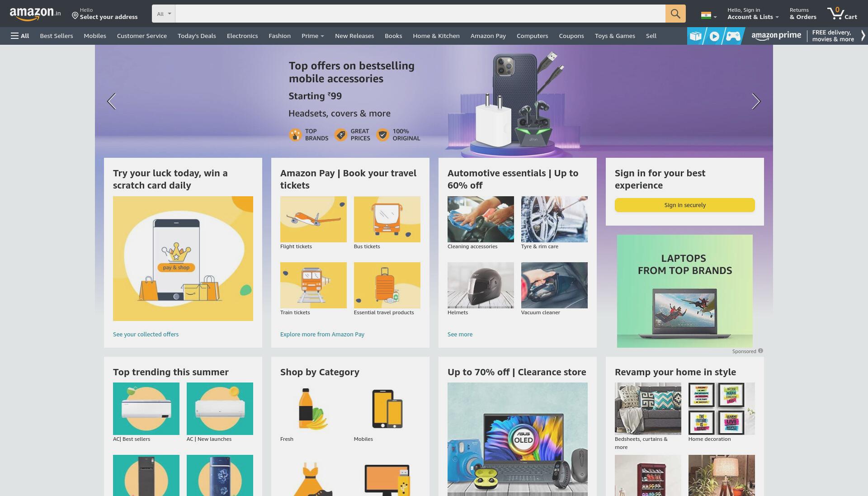Open Returns & Orders

point(803,14)
